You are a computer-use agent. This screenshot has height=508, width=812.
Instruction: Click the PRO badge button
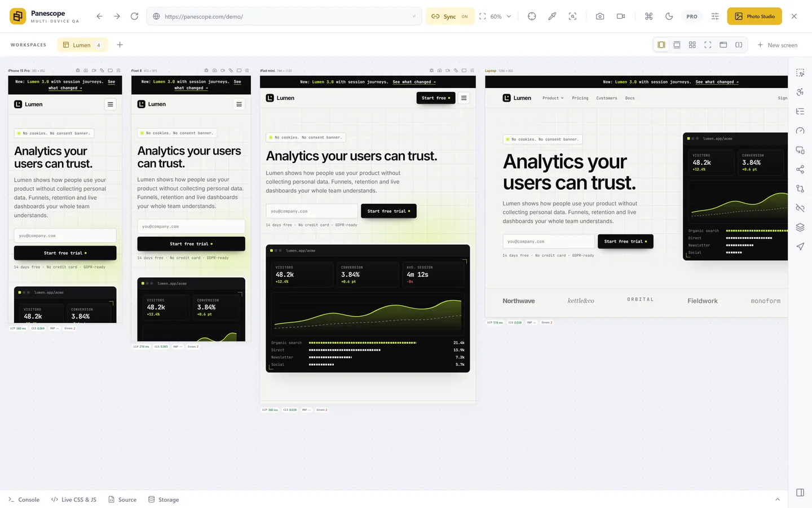[x=692, y=16]
